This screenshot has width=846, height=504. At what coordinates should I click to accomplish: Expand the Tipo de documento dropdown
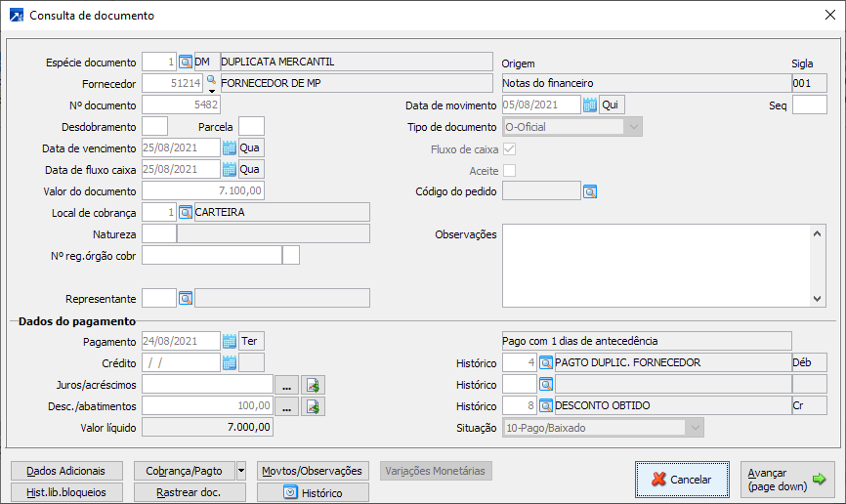(x=634, y=126)
